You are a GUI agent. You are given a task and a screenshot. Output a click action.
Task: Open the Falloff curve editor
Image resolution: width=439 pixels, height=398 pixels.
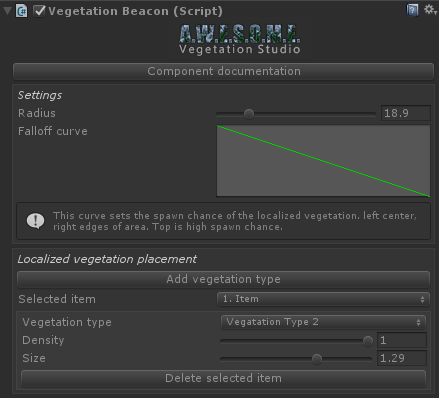coord(323,161)
